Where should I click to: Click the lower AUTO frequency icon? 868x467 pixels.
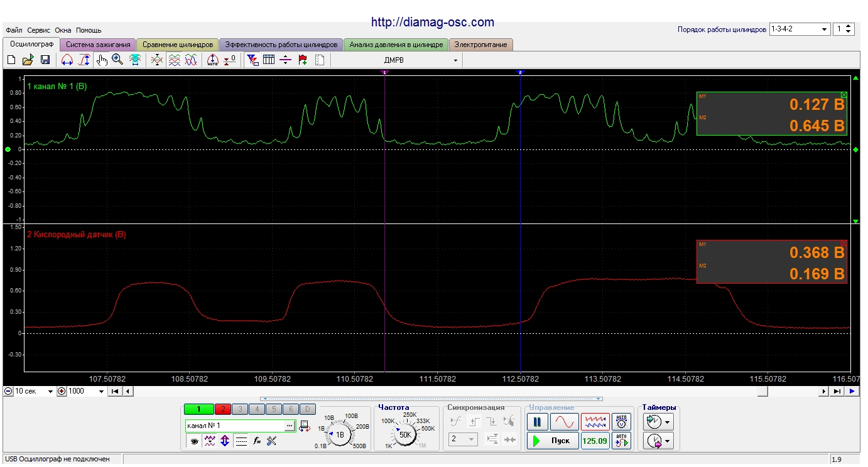pos(621,441)
